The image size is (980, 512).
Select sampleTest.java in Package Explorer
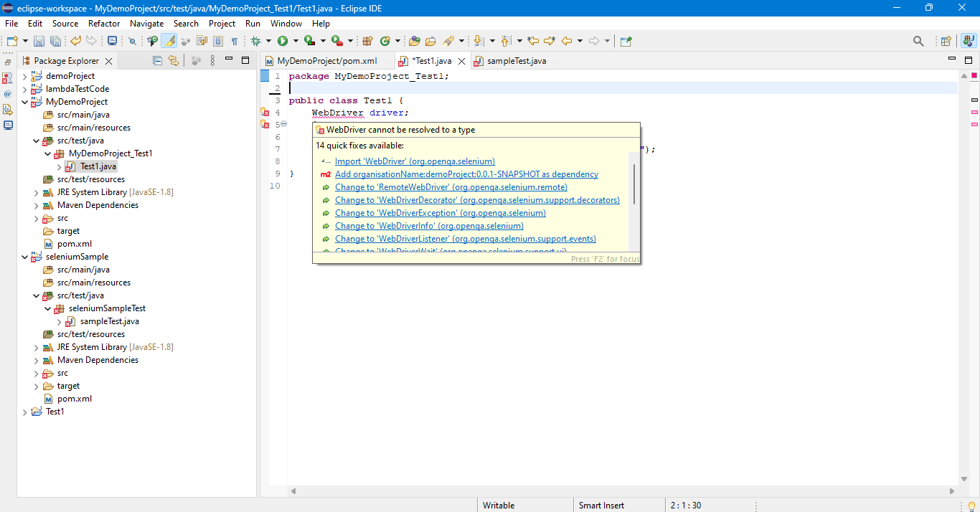coord(109,321)
